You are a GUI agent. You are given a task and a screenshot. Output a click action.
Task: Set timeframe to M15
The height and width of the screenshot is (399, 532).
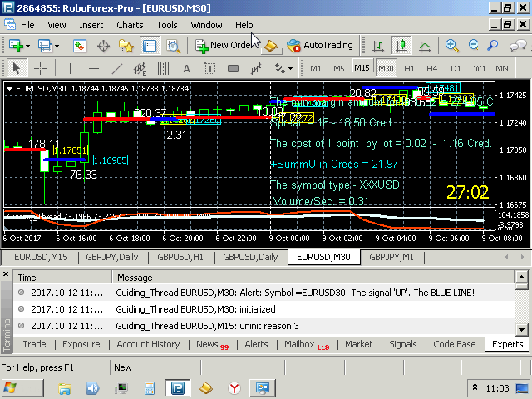tap(362, 68)
